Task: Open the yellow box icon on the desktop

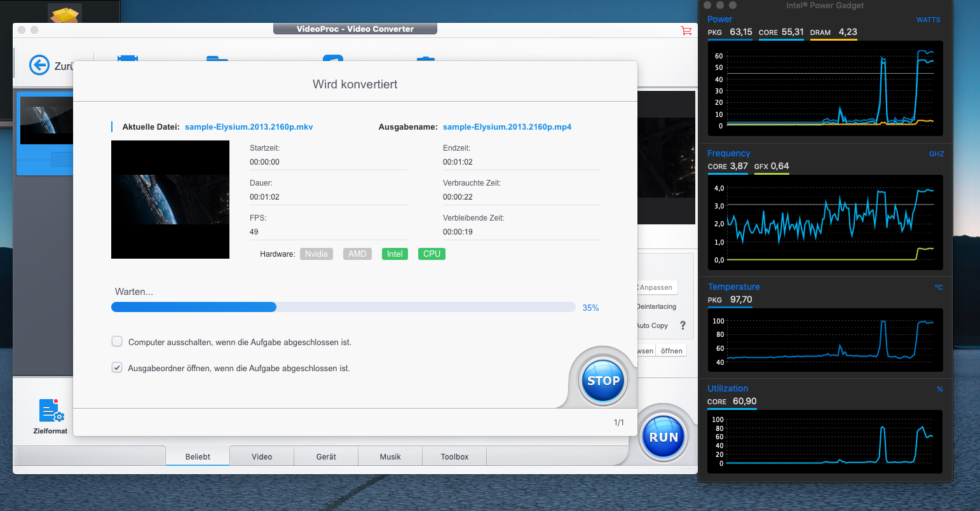Action: click(x=64, y=14)
